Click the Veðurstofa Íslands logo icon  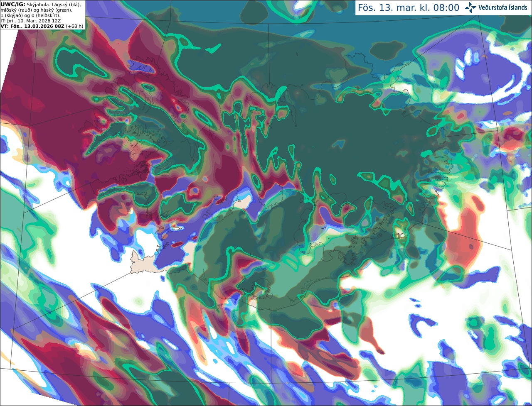tap(470, 7)
